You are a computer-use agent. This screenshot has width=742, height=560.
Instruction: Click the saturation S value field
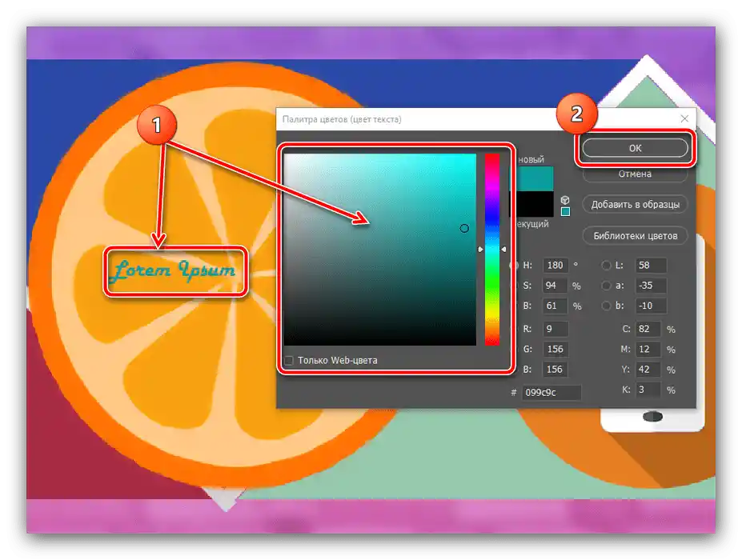(x=554, y=286)
